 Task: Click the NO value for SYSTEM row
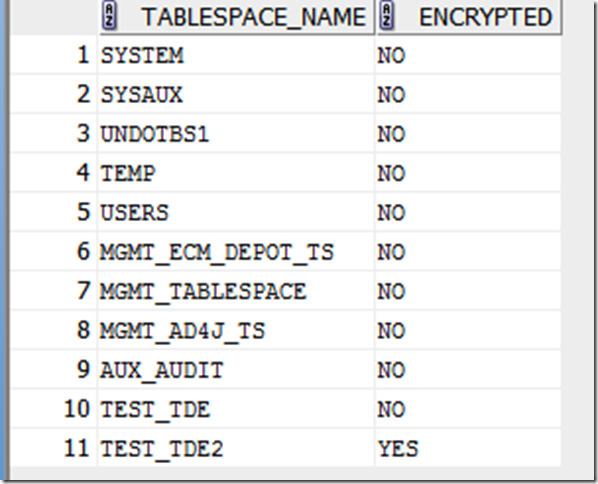(x=391, y=56)
